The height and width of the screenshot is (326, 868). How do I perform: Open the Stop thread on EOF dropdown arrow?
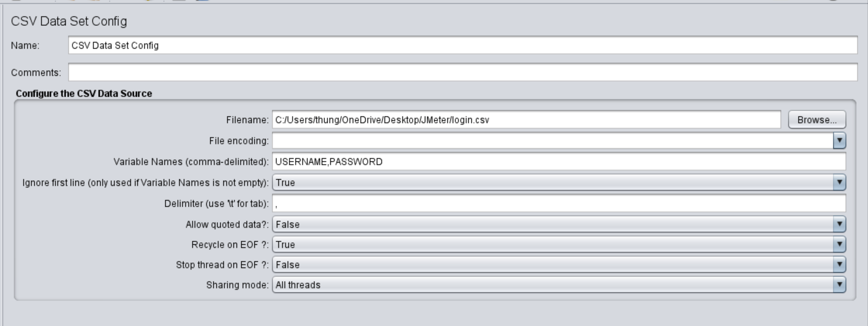[x=839, y=265]
